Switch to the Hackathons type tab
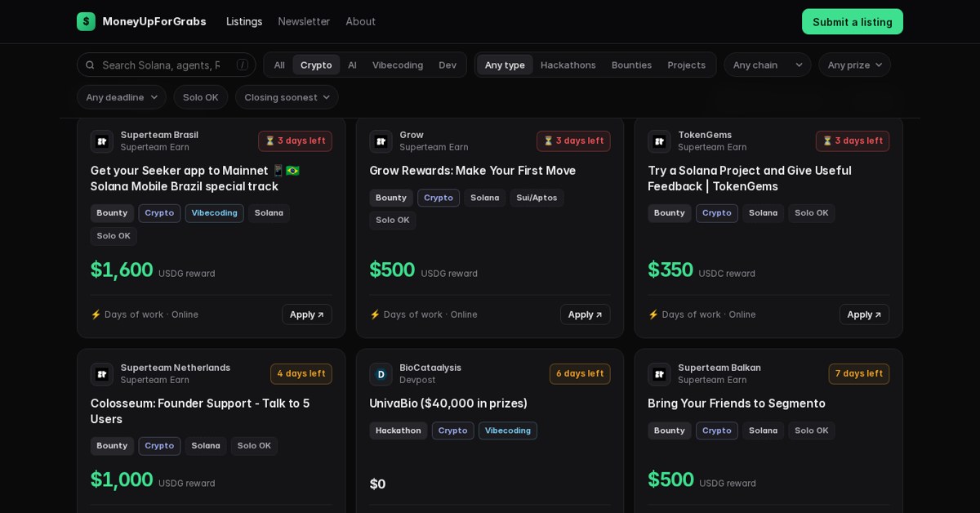Screen dimensions: 980x513 [568, 65]
